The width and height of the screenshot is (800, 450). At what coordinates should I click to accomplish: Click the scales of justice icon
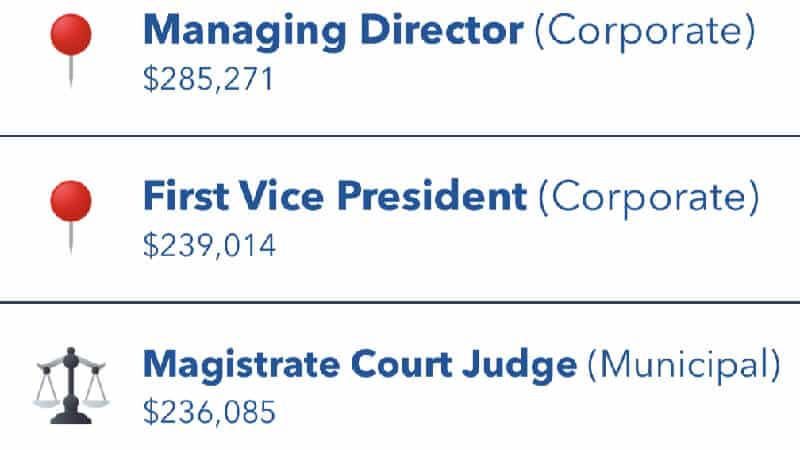70,381
